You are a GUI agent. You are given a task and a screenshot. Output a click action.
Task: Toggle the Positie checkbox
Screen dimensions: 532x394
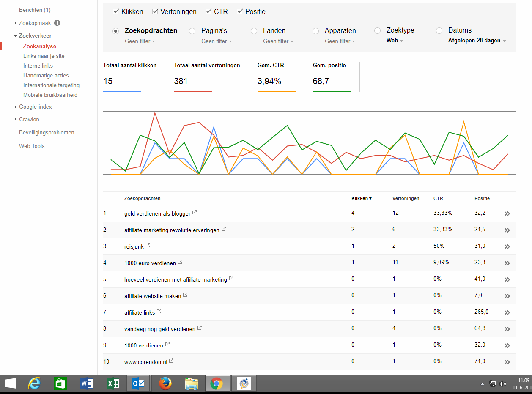(240, 11)
